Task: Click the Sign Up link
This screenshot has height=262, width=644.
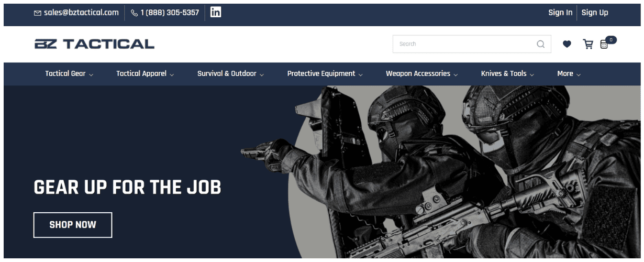Action: coord(595,13)
